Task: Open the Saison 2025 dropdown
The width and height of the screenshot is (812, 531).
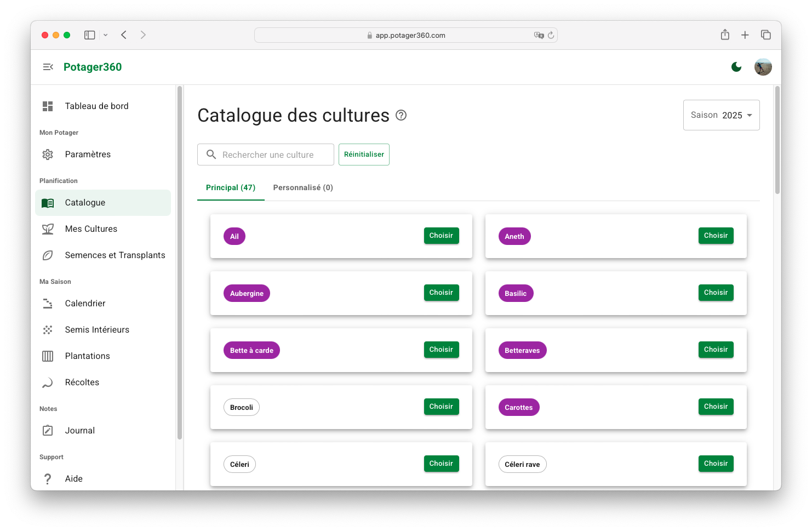Action: (x=721, y=115)
